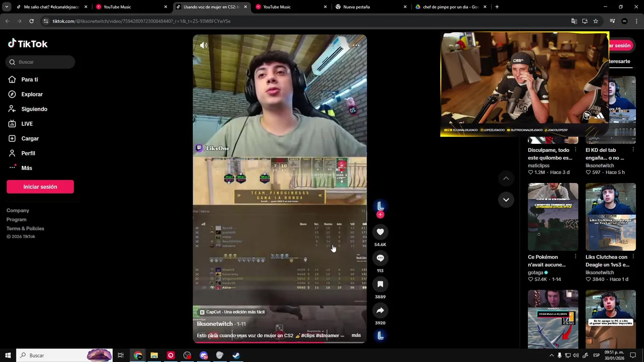Open Liks Clutchea con Deagle thumbnail
This screenshot has height=362, width=644.
click(610, 217)
